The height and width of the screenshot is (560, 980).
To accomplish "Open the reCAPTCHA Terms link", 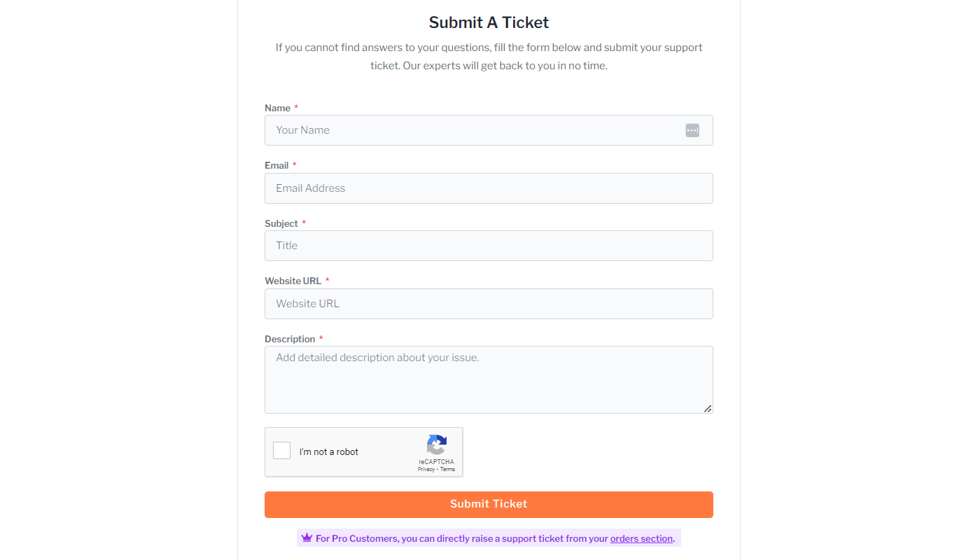I will [x=448, y=469].
